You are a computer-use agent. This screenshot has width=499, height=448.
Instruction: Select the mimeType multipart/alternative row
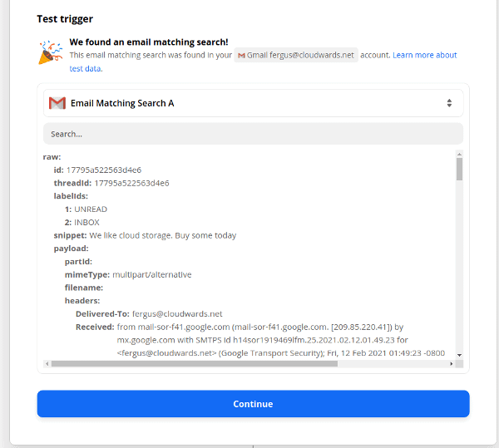128,275
